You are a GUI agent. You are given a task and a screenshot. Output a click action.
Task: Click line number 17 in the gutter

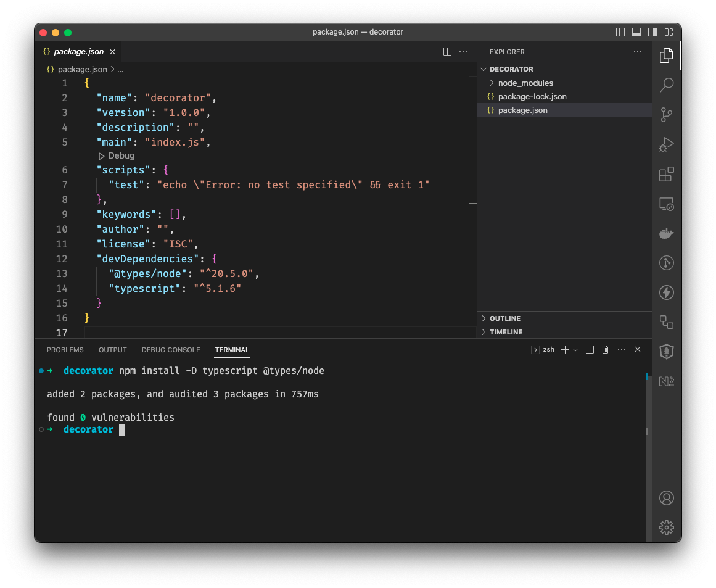[62, 333]
